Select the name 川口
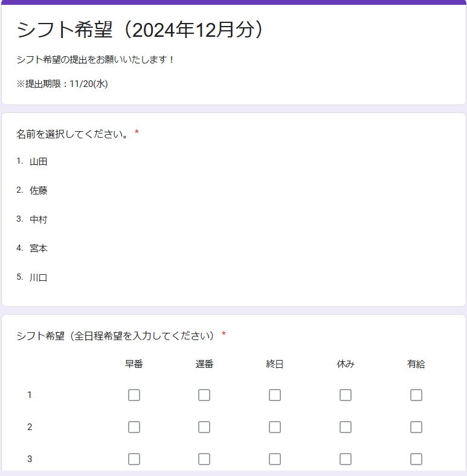This screenshot has width=467, height=476. [x=38, y=277]
